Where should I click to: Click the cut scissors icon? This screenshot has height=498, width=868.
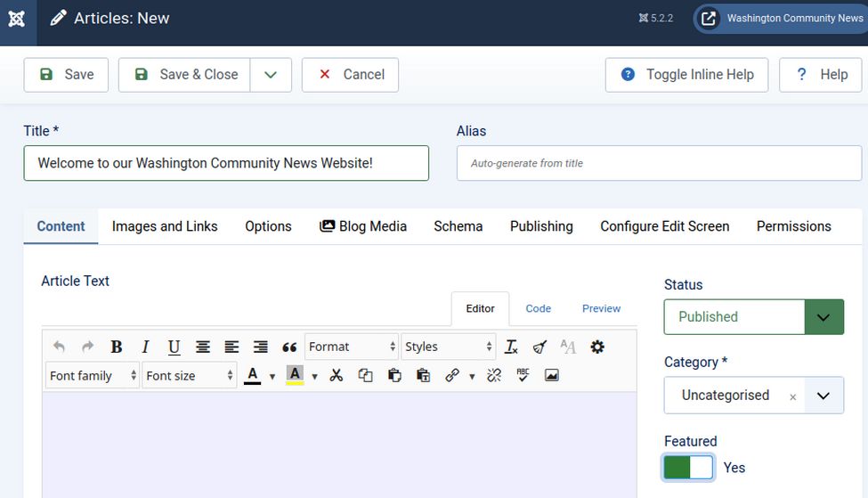click(336, 375)
